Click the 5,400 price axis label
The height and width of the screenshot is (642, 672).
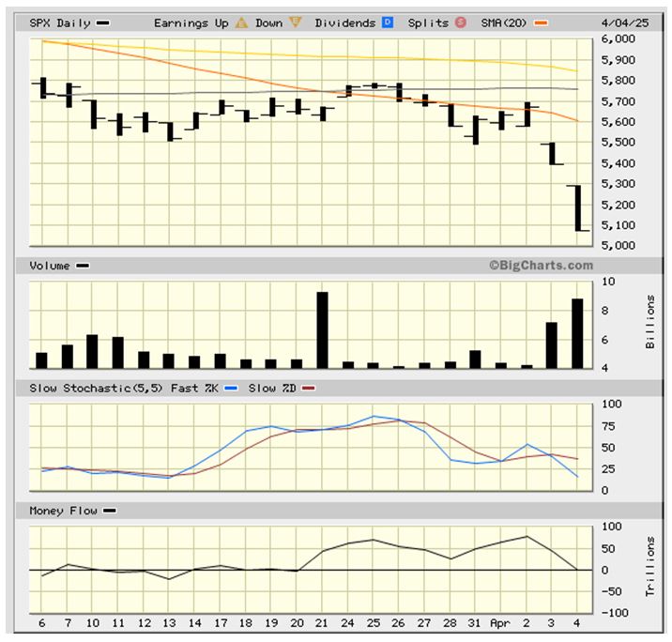[x=618, y=163]
